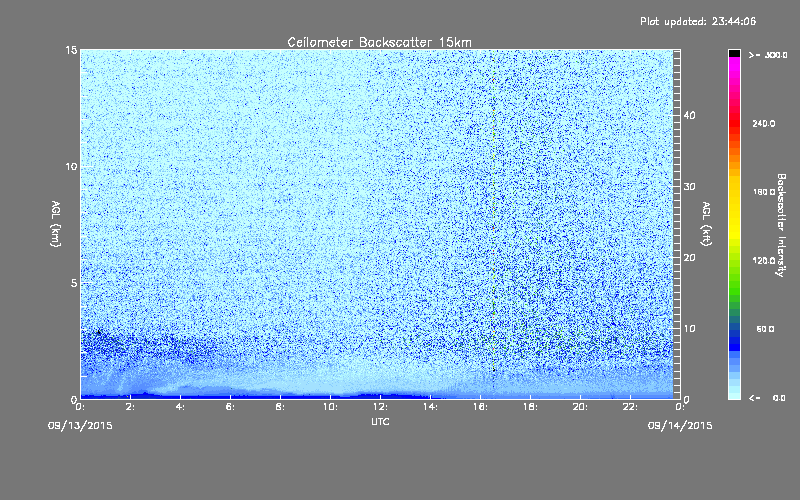Click the 30 kft tick label on right axis
The image size is (800, 500).
(689, 187)
